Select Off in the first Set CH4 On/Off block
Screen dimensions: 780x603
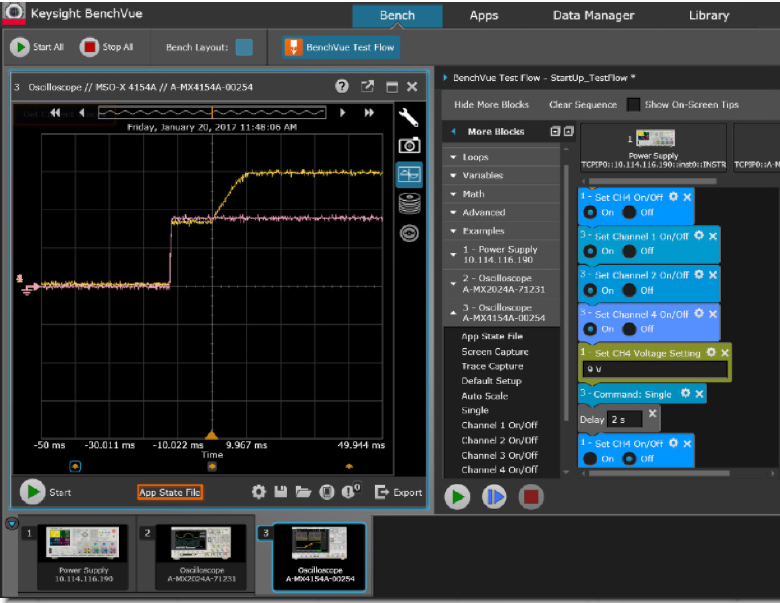[629, 212]
